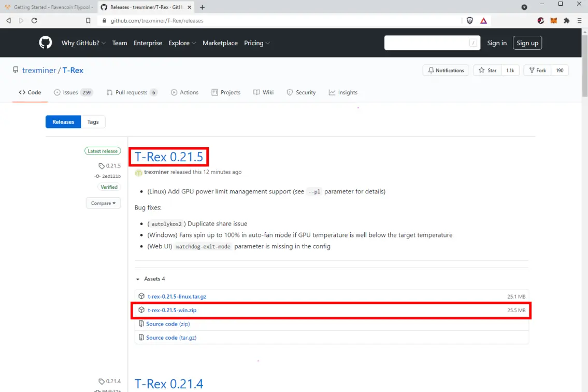This screenshot has width=588, height=392.
Task: Click the browser address bar URL
Action: (157, 21)
